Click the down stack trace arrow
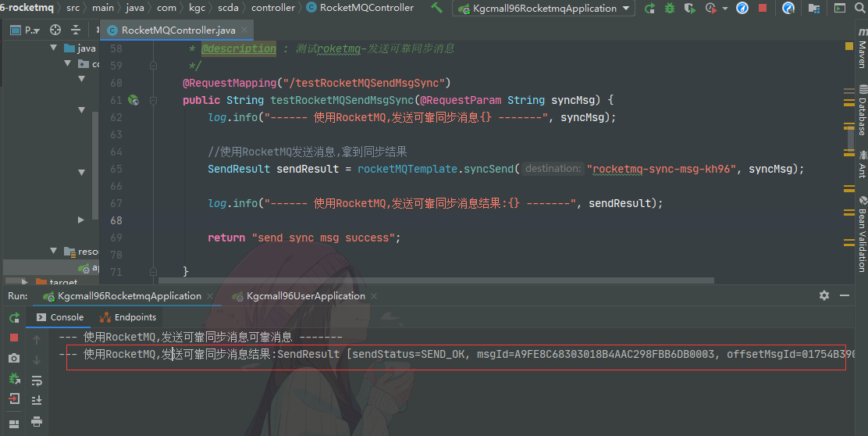This screenshot has height=436, width=868. 37,360
